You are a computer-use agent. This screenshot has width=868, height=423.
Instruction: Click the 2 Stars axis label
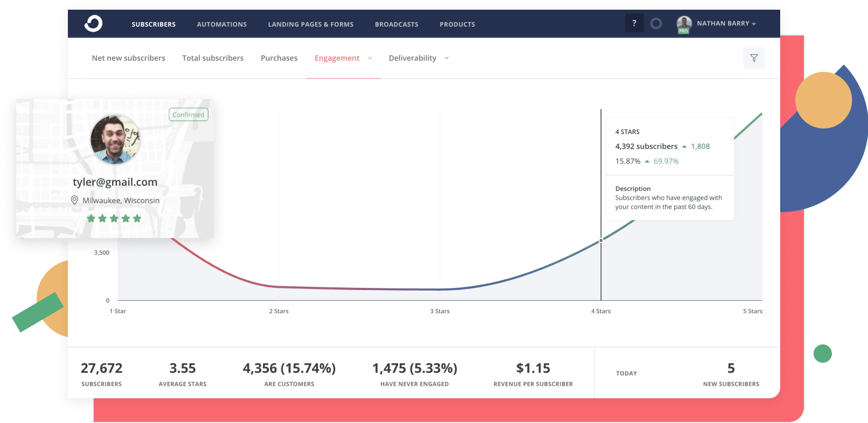(x=279, y=311)
